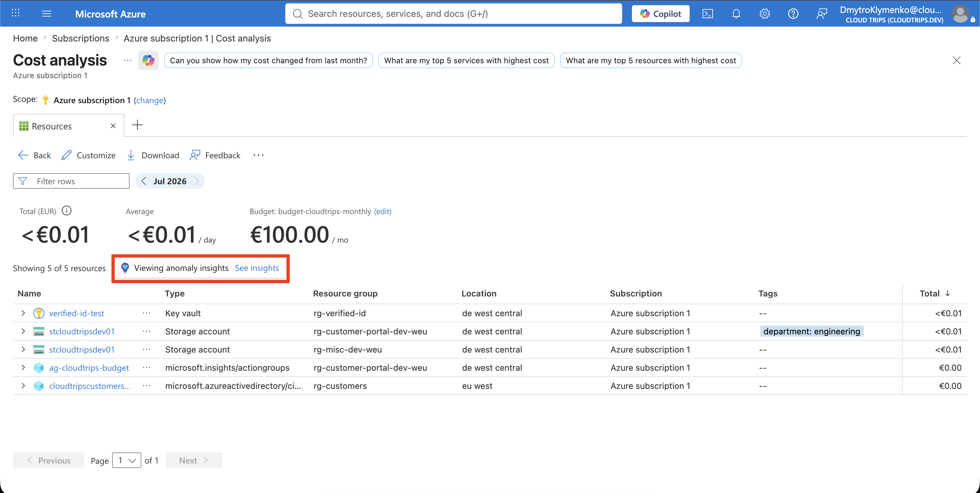
Task: Open the top bar feedback icon
Action: click(x=822, y=14)
